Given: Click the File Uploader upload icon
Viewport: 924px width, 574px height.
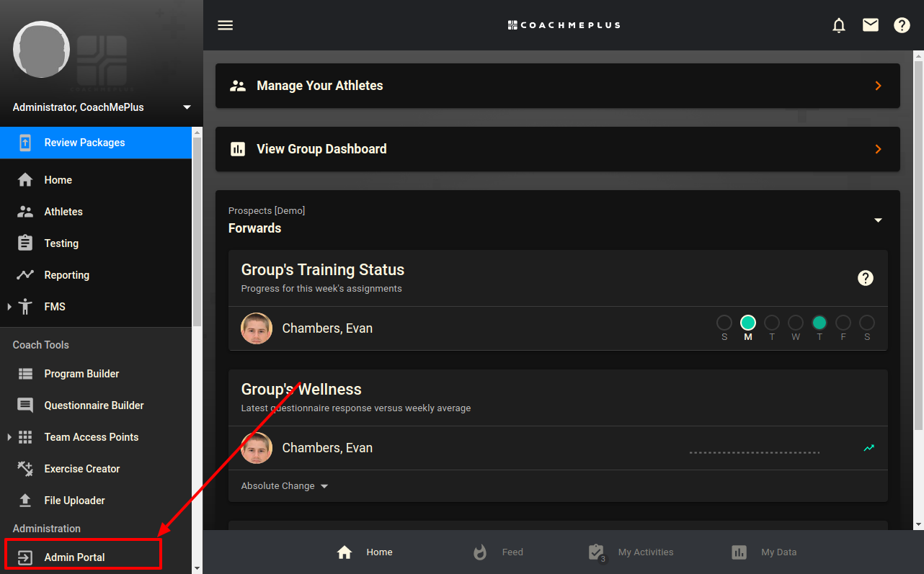Looking at the screenshot, I should click(x=25, y=501).
